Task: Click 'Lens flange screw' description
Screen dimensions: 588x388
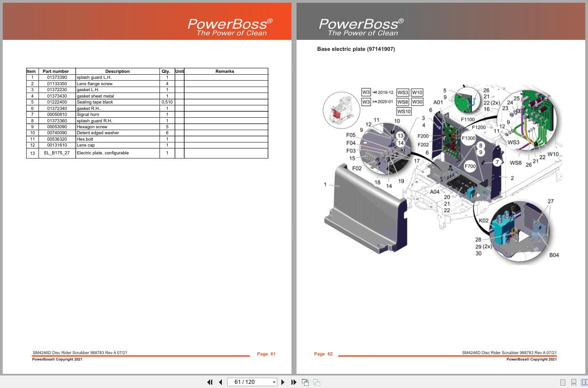Action: click(94, 84)
